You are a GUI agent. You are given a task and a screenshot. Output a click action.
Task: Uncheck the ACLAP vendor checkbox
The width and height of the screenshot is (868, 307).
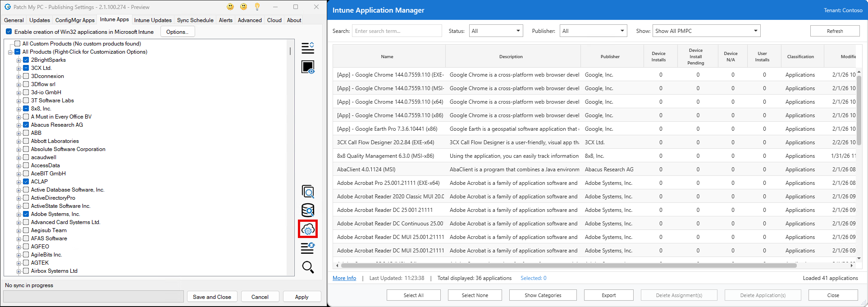coord(26,182)
